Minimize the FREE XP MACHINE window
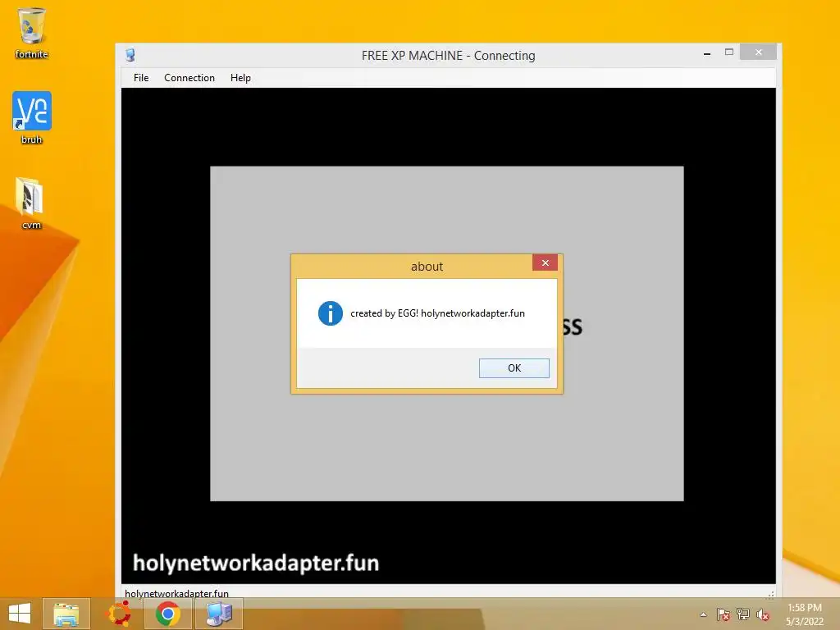This screenshot has width=840, height=630. point(707,53)
